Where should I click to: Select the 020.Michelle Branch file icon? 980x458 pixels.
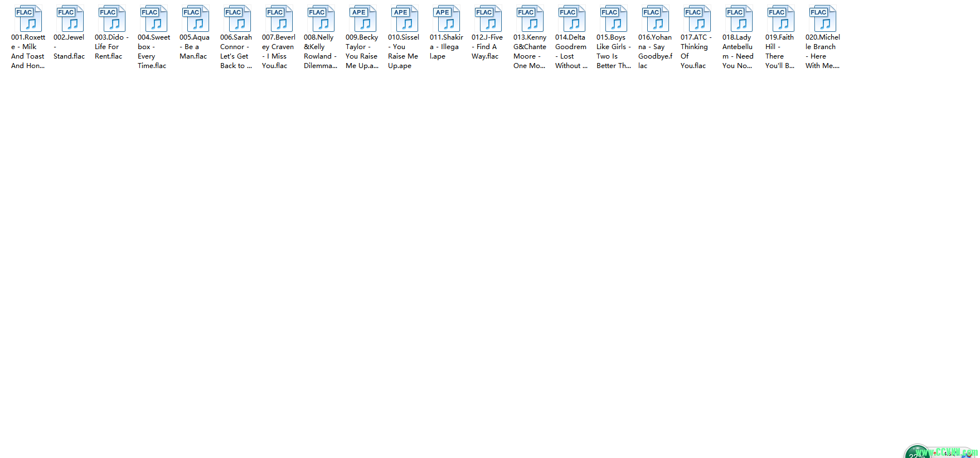823,18
